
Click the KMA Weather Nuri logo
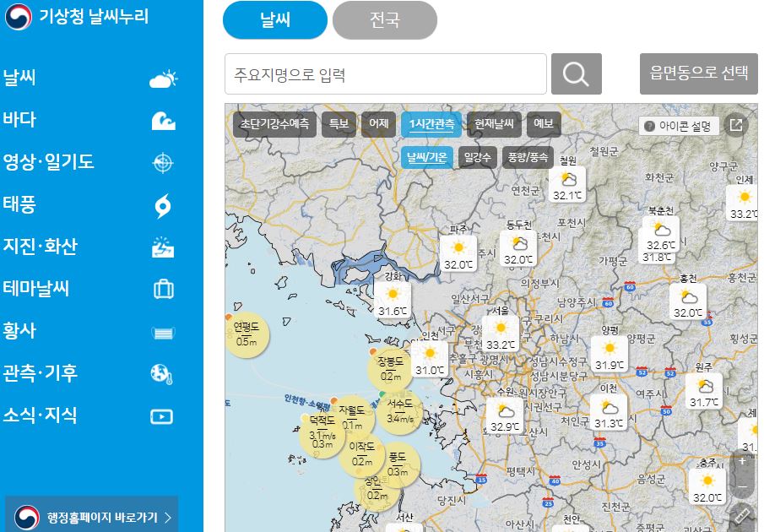(x=18, y=17)
